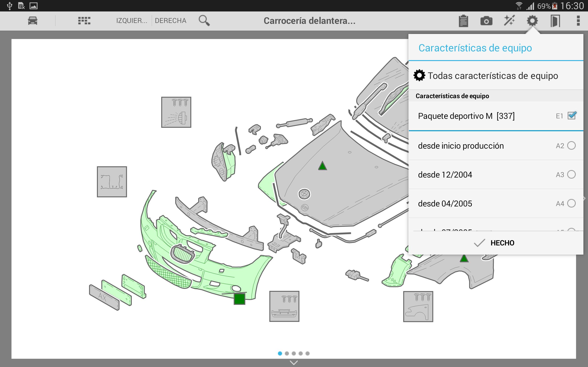
Task: Tap the car vehicle icon
Action: pos(33,21)
